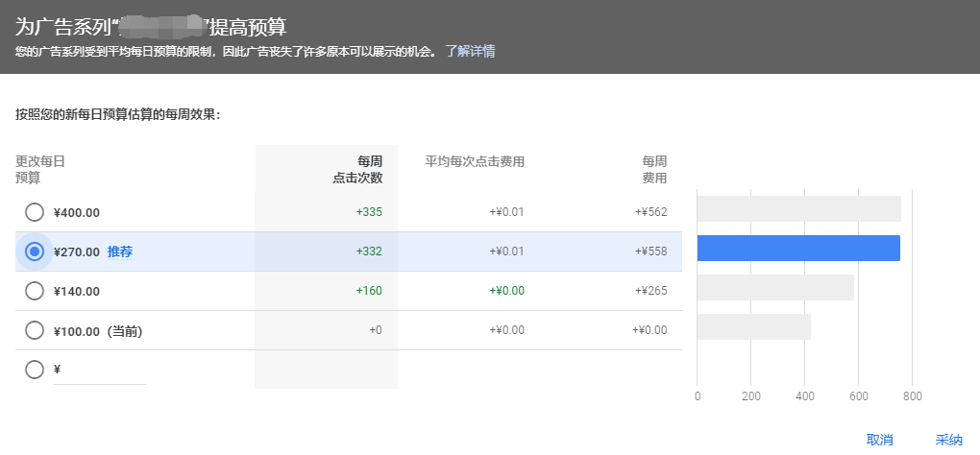Click the blue highlighted bar in chart
The width and height of the screenshot is (980, 455).
pos(798,248)
